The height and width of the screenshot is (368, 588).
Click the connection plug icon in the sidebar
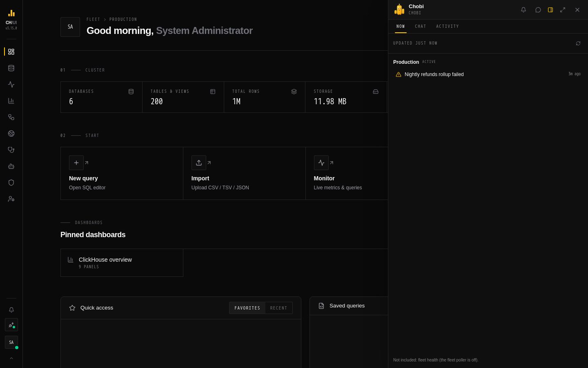(11, 325)
